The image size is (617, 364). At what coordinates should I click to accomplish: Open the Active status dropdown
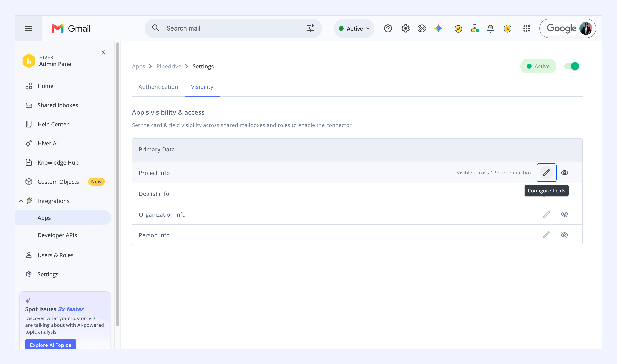(x=354, y=29)
